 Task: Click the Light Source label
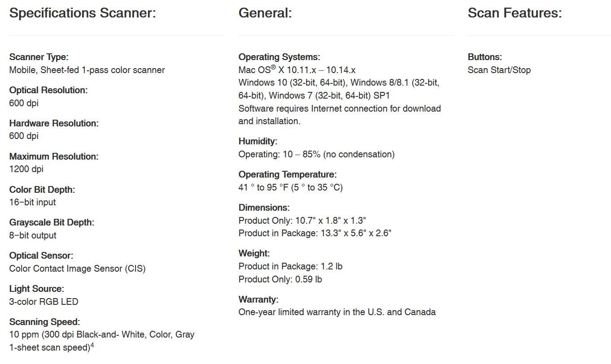36,289
